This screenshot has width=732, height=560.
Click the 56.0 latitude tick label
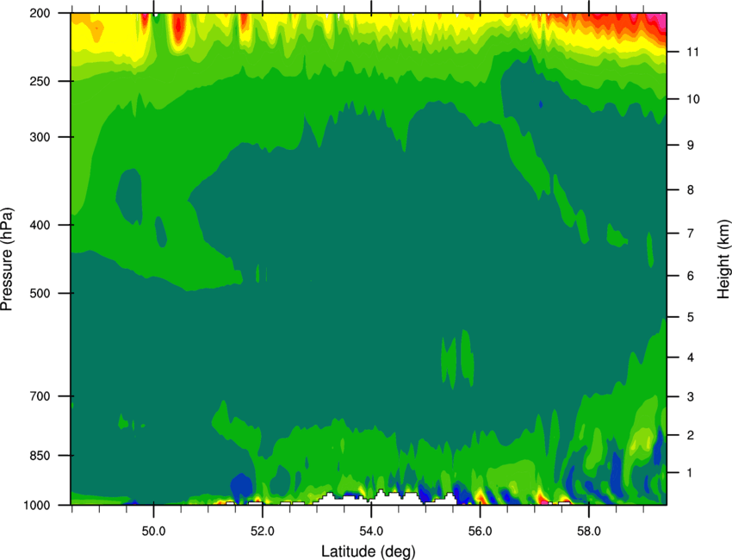(480, 532)
